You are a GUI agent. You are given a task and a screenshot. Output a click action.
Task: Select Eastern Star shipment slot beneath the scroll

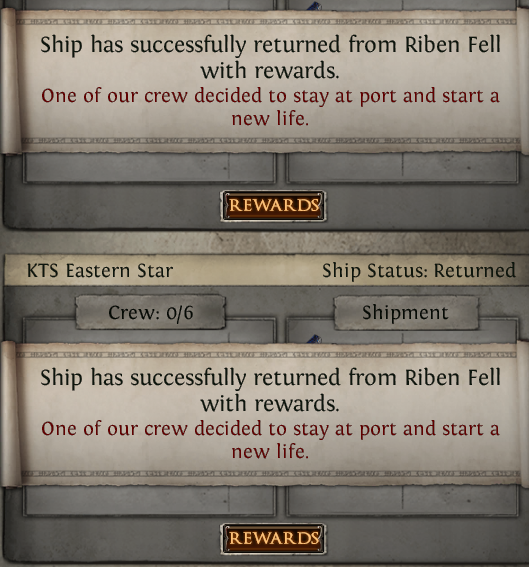pyautogui.click(x=402, y=501)
